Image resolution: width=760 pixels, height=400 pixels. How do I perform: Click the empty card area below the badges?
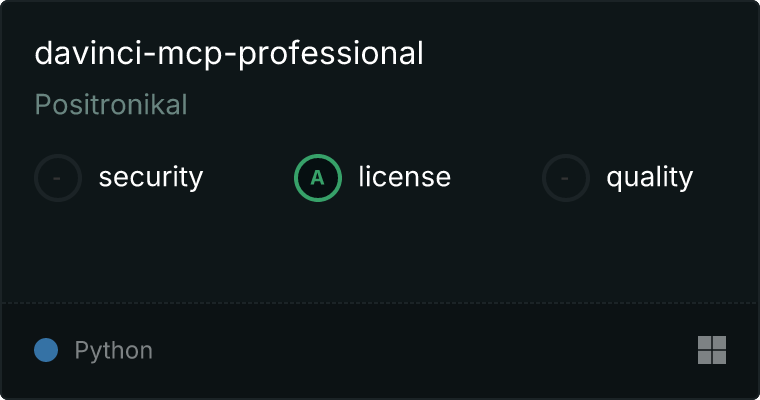point(380,252)
